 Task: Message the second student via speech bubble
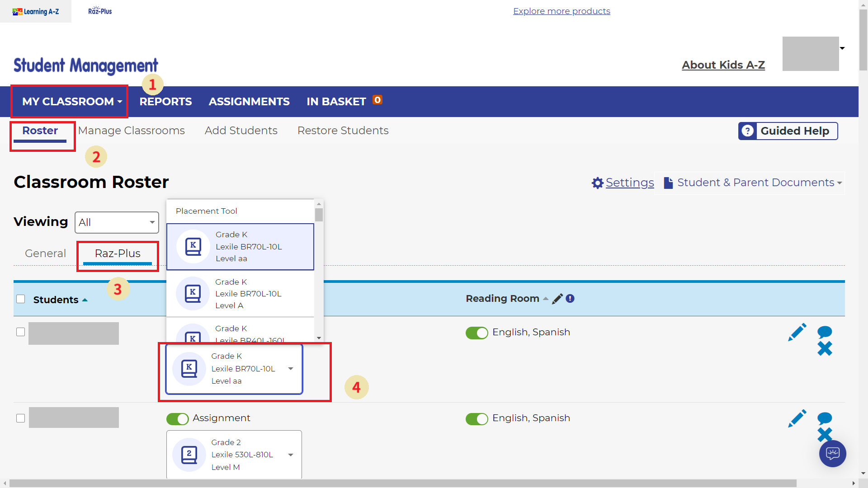825,418
